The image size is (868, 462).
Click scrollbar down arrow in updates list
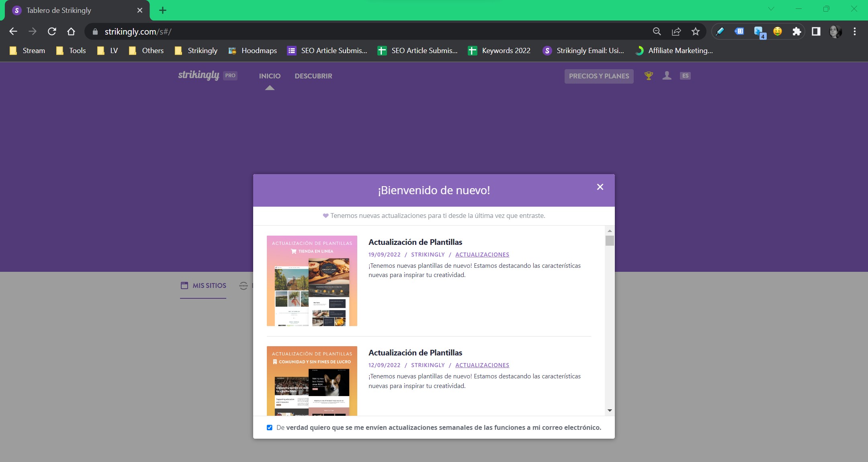[610, 411]
